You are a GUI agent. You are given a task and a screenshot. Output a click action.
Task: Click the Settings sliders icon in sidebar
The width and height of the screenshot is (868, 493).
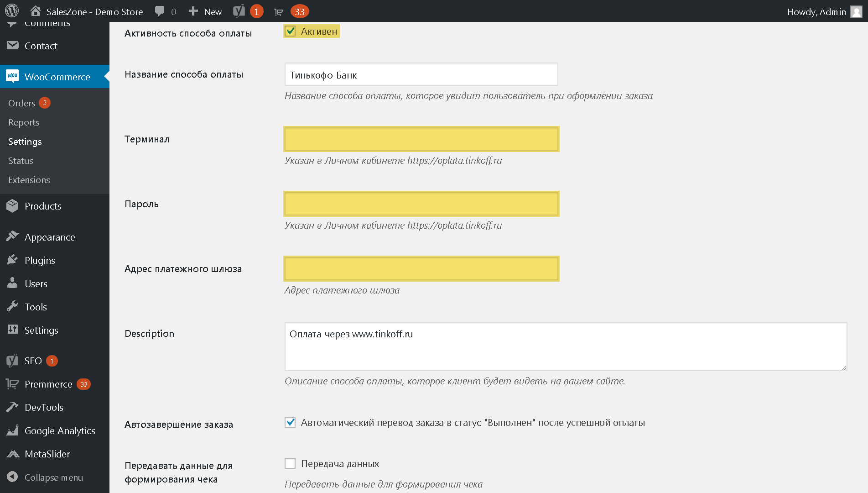[13, 330]
